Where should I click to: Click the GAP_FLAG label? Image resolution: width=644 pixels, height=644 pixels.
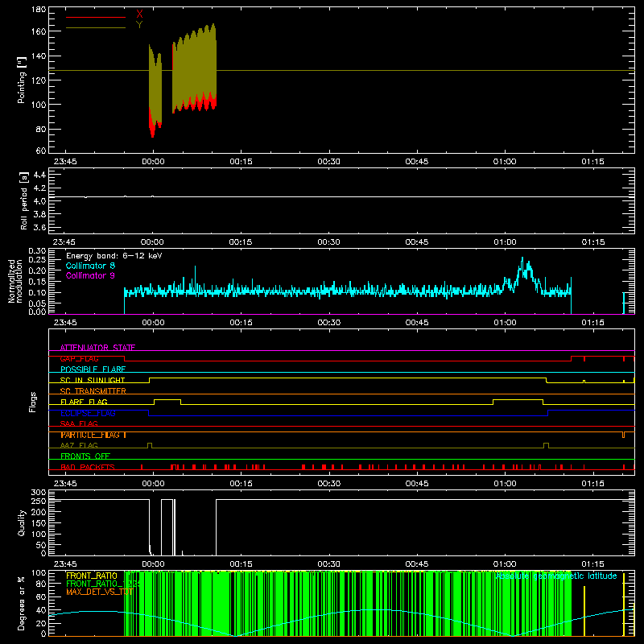(79, 358)
